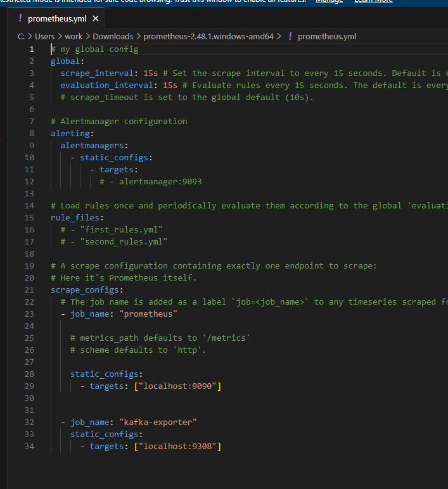This screenshot has width=448, height=489.
Task: Click the 'alertmanager:9093' comment
Action: [151, 182]
